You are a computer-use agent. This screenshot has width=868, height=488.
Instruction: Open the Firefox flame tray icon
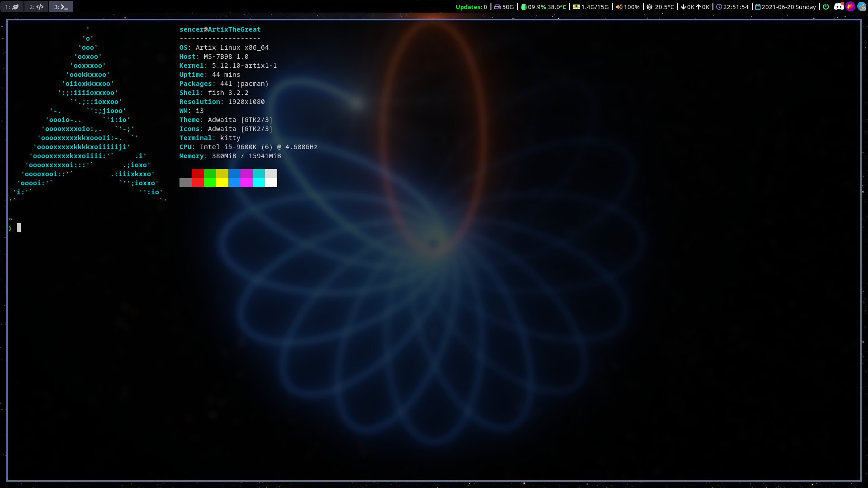850,7
